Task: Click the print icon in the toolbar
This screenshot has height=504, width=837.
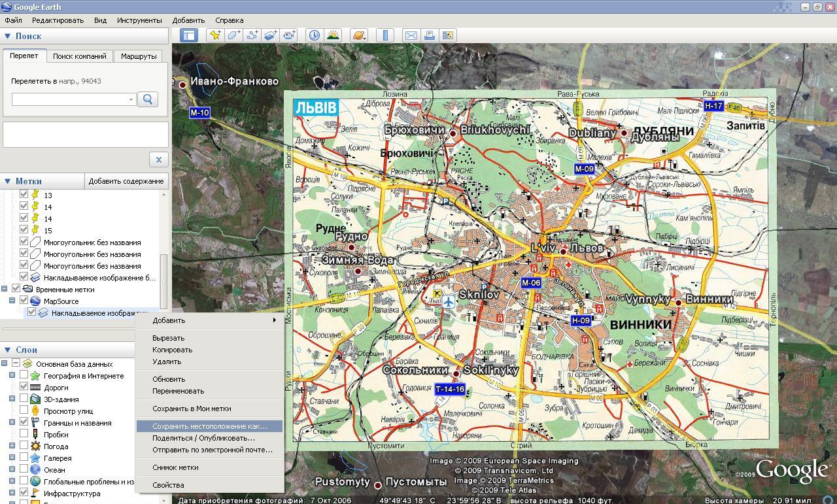Action: coord(430,35)
